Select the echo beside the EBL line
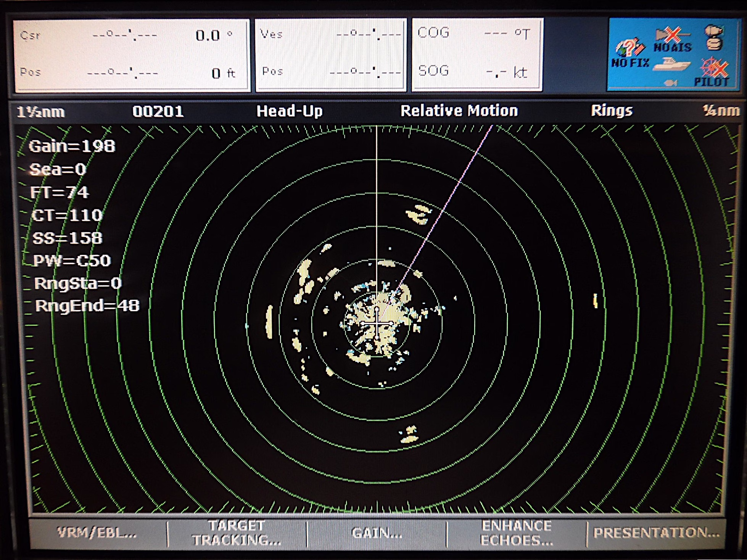The image size is (747, 560). (419, 214)
